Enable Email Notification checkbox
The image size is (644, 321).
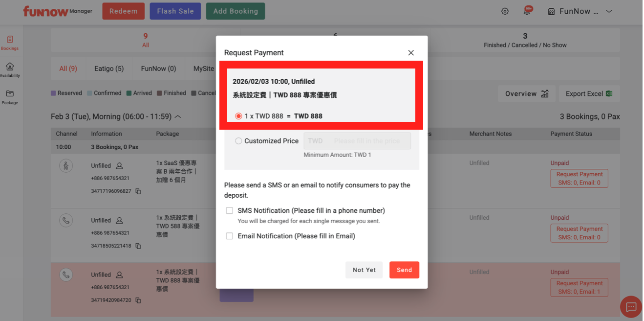tap(229, 236)
